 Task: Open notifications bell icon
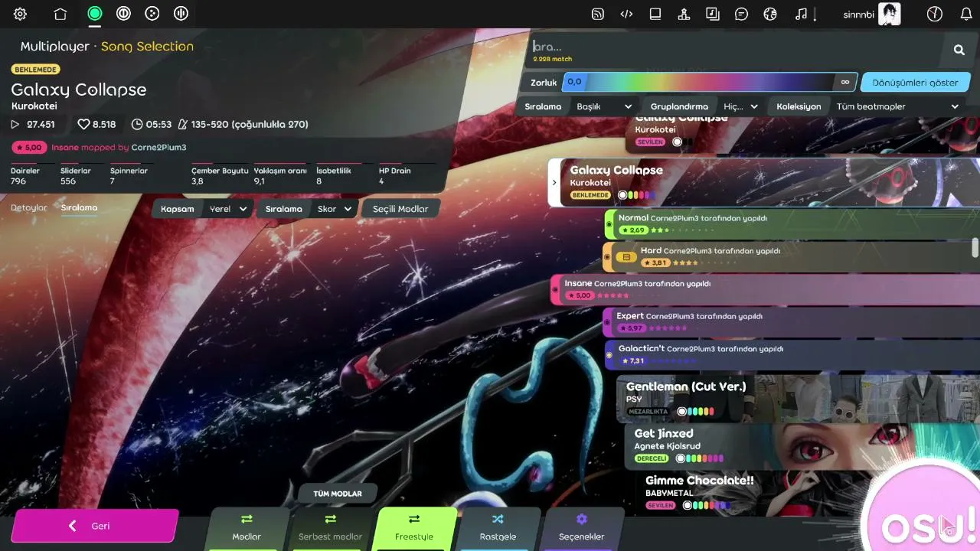click(x=966, y=14)
